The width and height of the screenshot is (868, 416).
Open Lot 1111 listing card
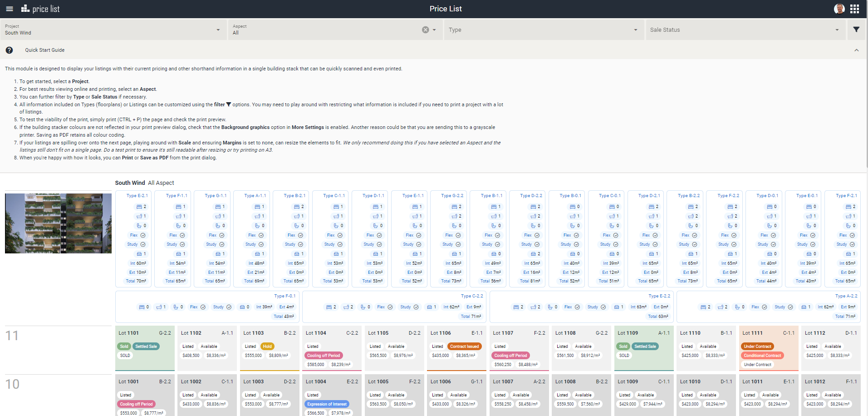coord(768,348)
